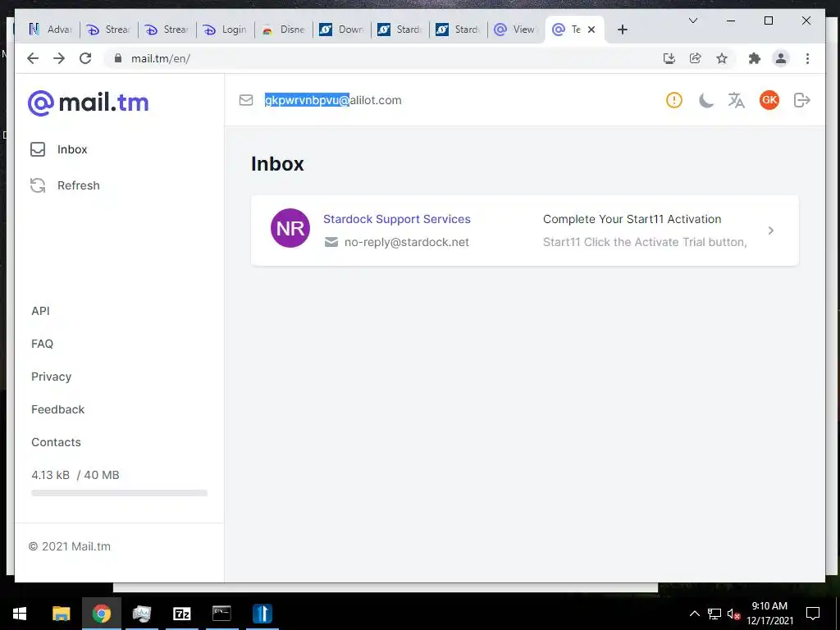Go back in browser history

(33, 58)
